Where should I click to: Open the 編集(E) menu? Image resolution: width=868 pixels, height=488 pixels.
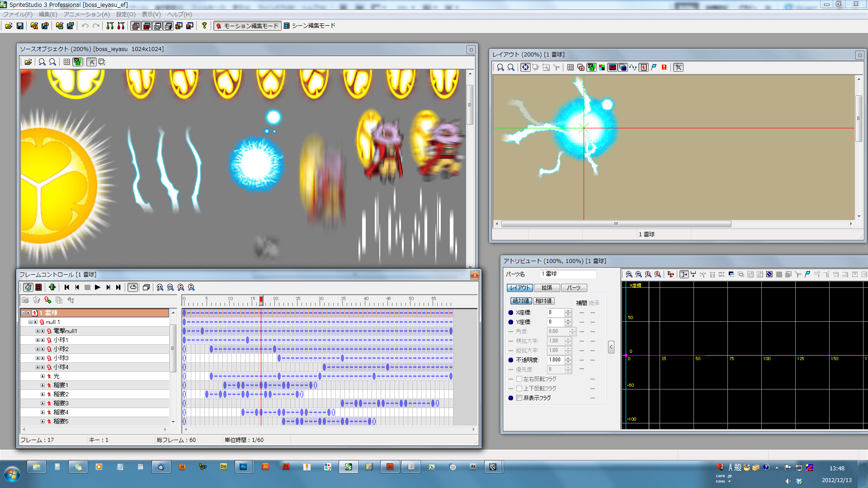48,14
